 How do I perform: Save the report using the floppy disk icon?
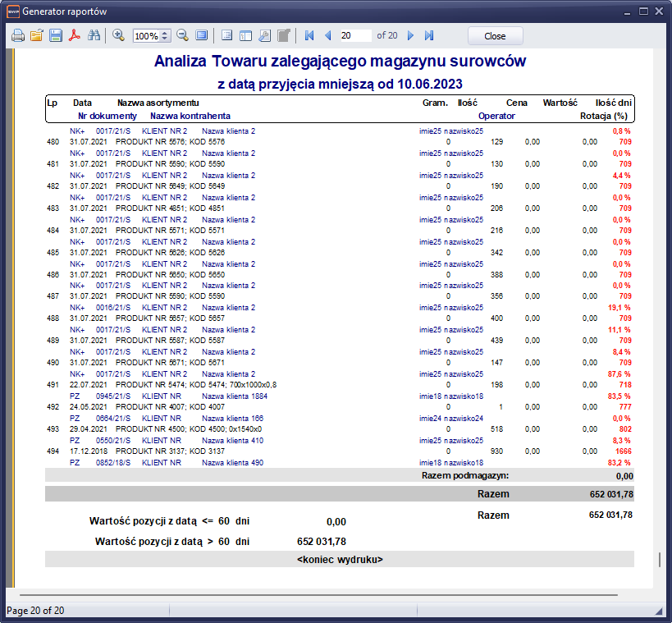coord(56,36)
